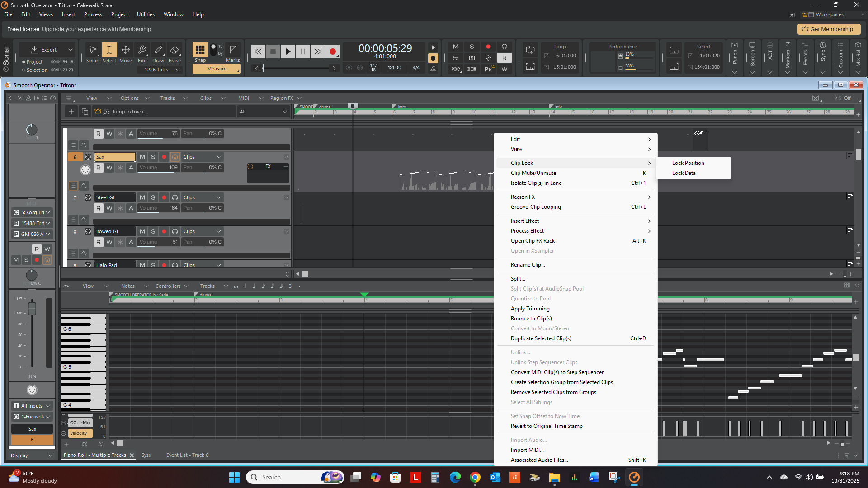Open Sax track Clips dropdown

202,157
